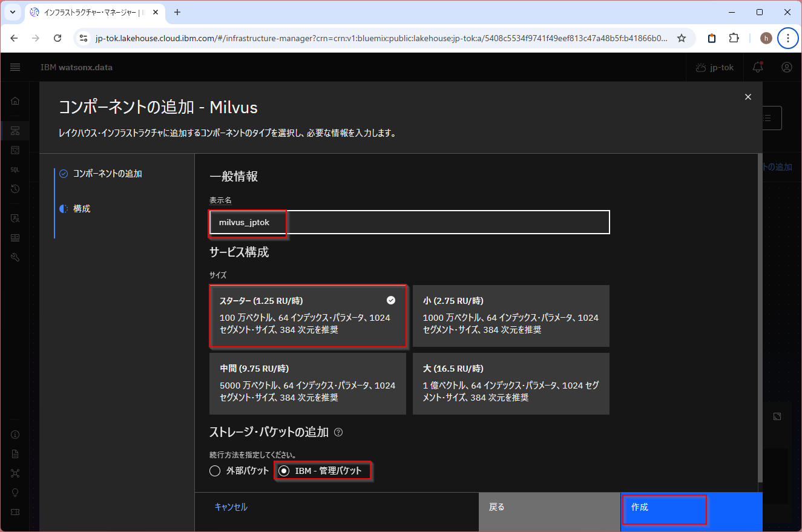Bookmark this page with the star icon
The image size is (802, 532).
682,38
